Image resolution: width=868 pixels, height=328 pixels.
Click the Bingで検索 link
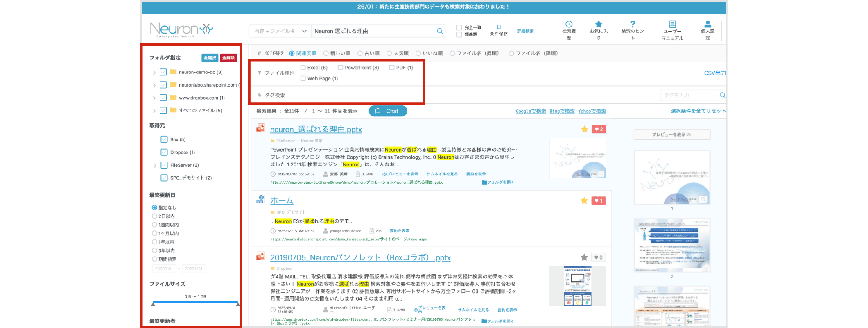562,111
